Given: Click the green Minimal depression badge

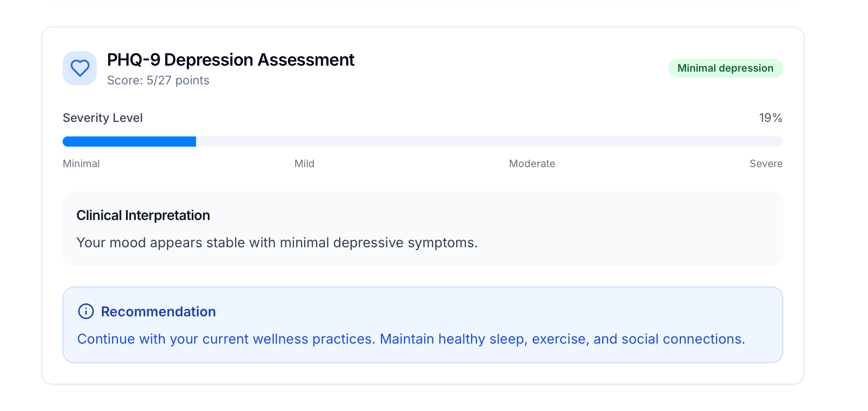Looking at the screenshot, I should point(725,68).
